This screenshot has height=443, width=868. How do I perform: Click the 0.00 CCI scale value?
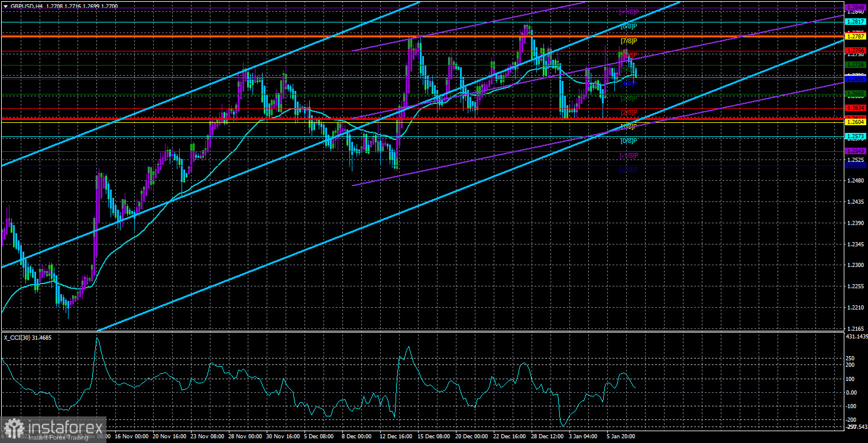[853, 392]
